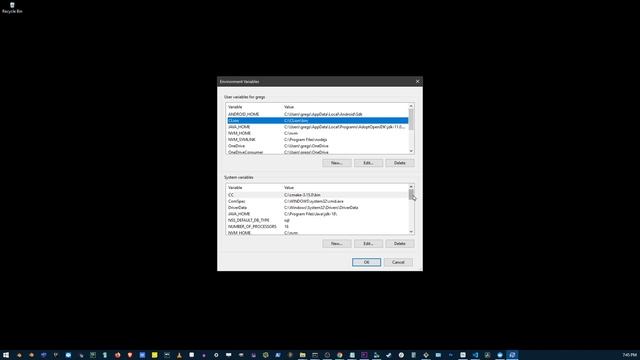Screen dimensions: 640x360
Task: Open Visual Studio Code from the taskbar
Action: tap(475, 355)
